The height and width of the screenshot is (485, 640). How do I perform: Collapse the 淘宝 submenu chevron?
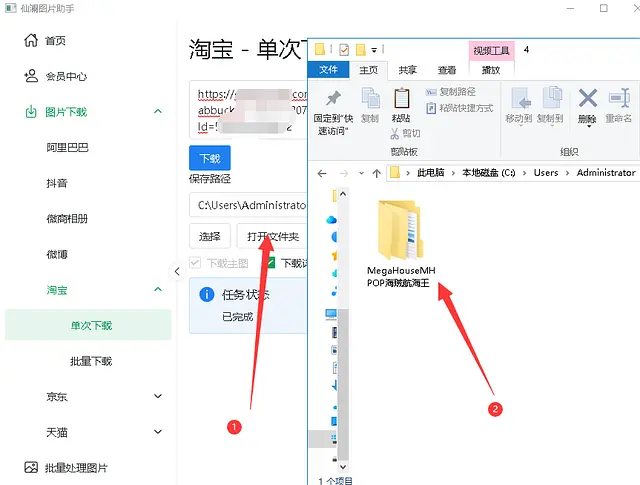(x=158, y=290)
